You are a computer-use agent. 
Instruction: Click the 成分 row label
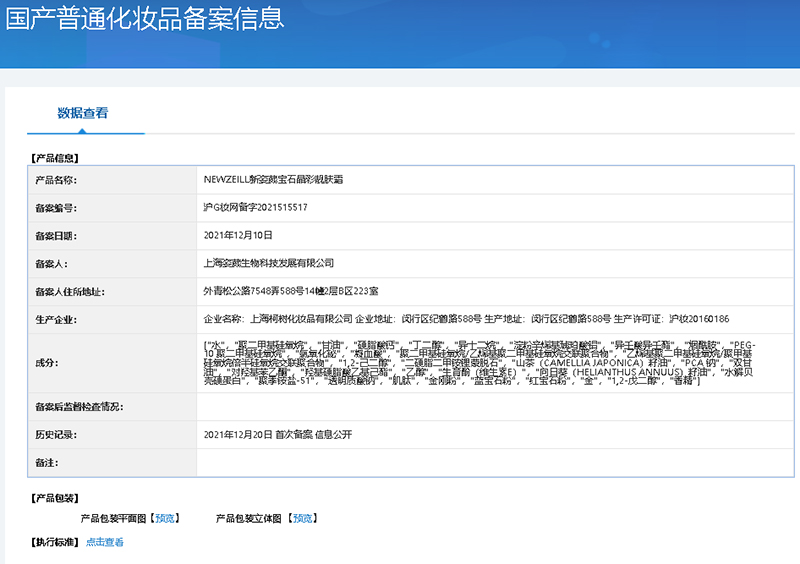click(x=47, y=362)
